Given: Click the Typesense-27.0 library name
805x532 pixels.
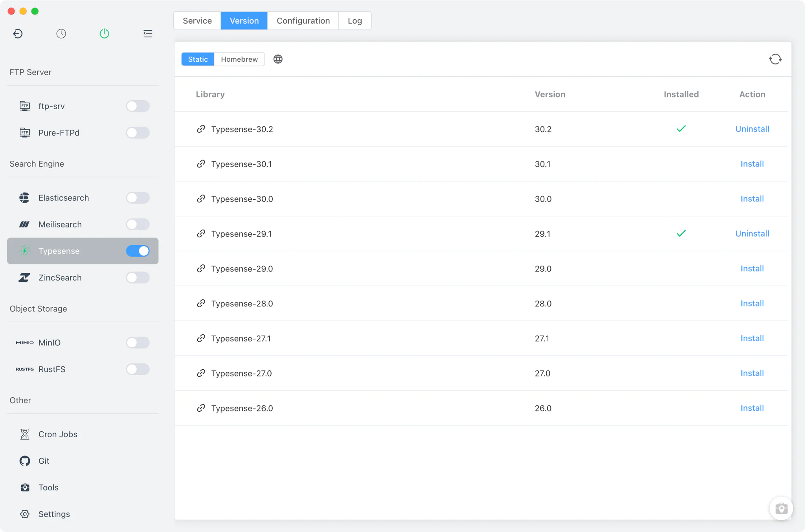Looking at the screenshot, I should [241, 373].
